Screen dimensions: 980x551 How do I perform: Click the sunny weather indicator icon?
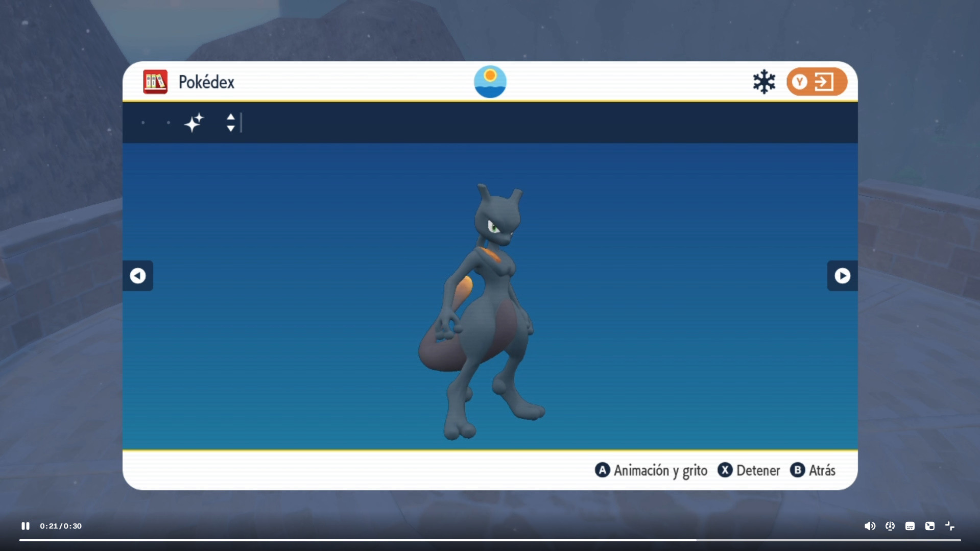click(x=490, y=82)
